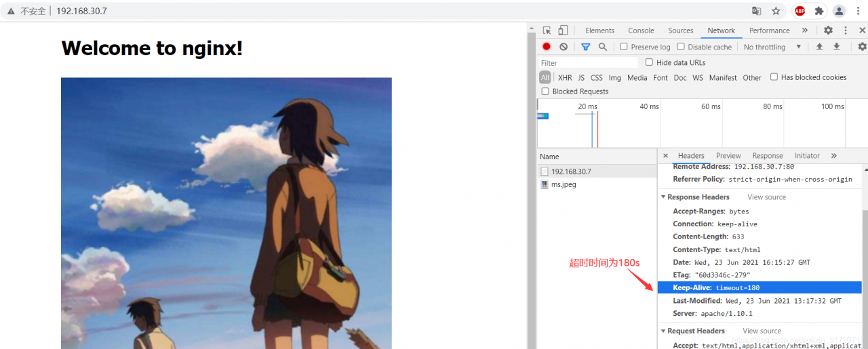Check Hide data URLs
868x349 pixels.
pyautogui.click(x=649, y=62)
